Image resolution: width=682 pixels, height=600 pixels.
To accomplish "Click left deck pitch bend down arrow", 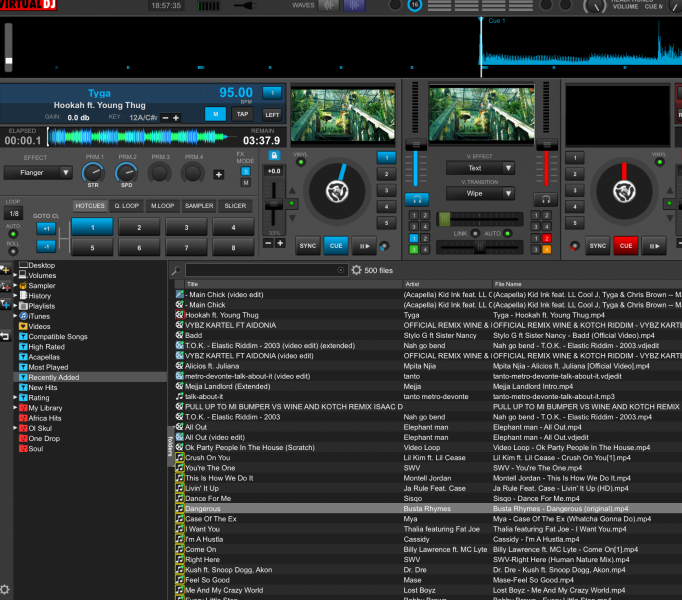I will tap(292, 218).
